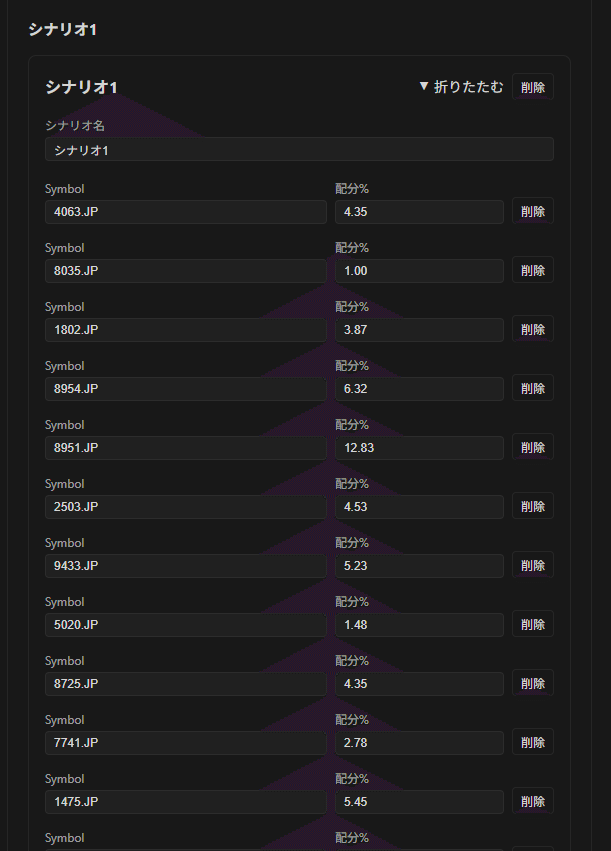Image resolution: width=611 pixels, height=851 pixels.
Task: Click the 8035.JP allocation field showing 1.00
Action: point(419,271)
